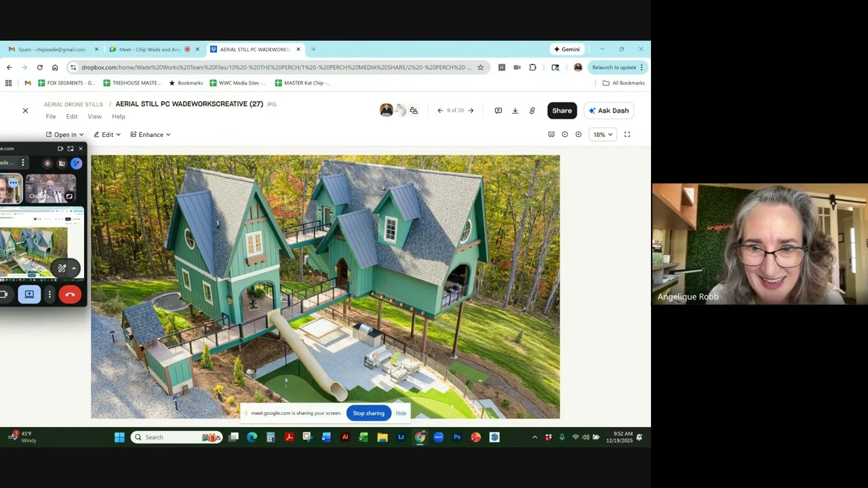Viewport: 868px width, 488px height.
Task: Zoom in the image preview
Action: click(578, 134)
